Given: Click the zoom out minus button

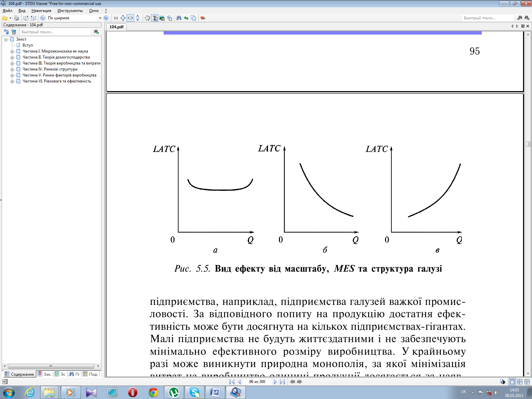Looking at the screenshot, I should 43,18.
